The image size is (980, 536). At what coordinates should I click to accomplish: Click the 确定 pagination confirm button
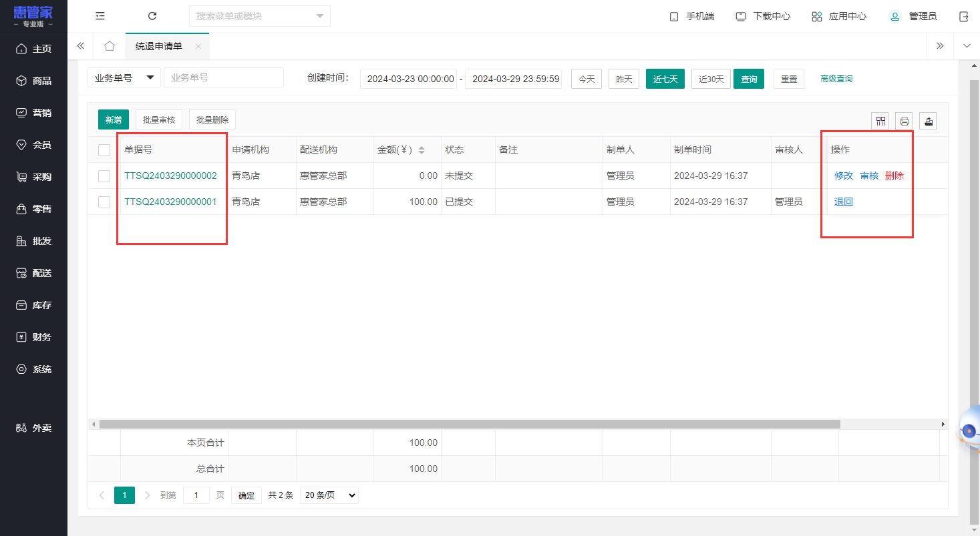pyautogui.click(x=247, y=495)
